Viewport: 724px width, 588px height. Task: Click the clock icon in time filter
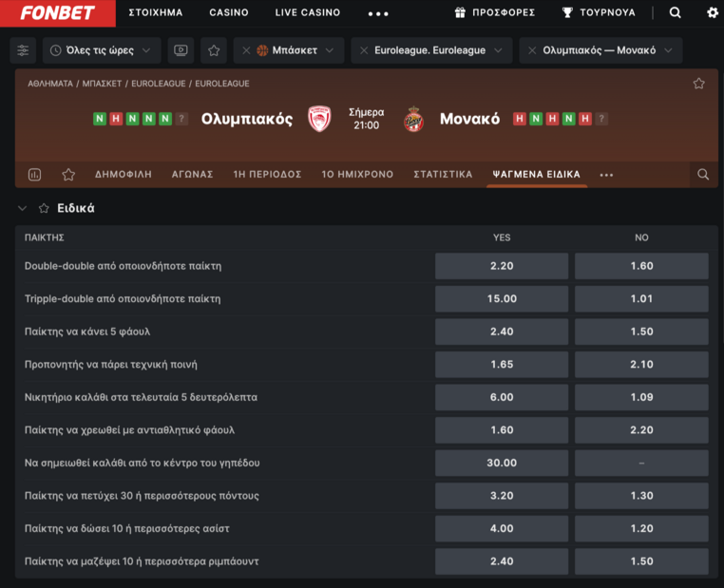point(55,50)
